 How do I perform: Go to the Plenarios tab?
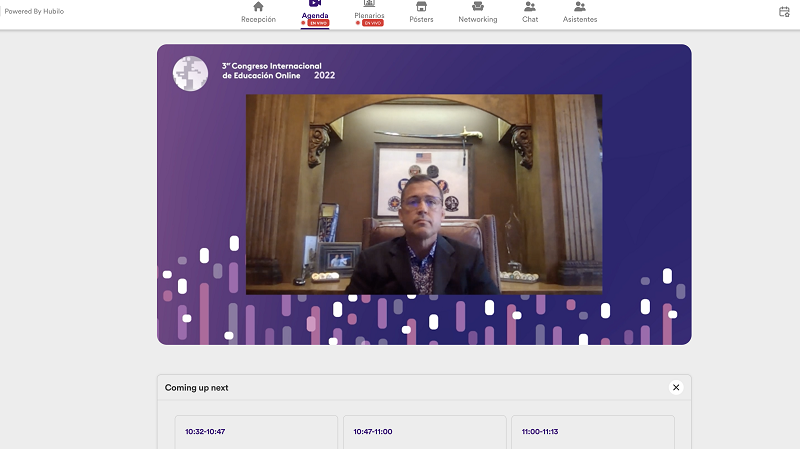coord(369,14)
